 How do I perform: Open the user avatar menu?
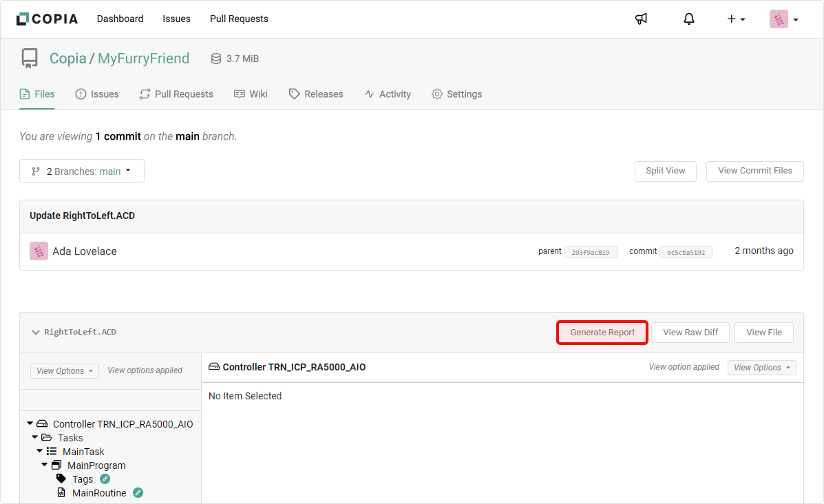coord(783,19)
